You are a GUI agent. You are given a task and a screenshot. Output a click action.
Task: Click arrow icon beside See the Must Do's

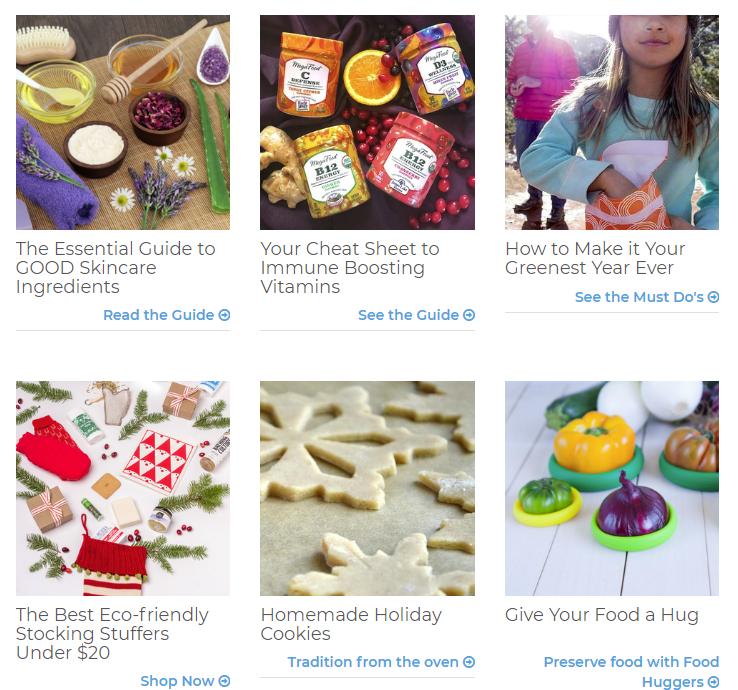pyautogui.click(x=714, y=297)
